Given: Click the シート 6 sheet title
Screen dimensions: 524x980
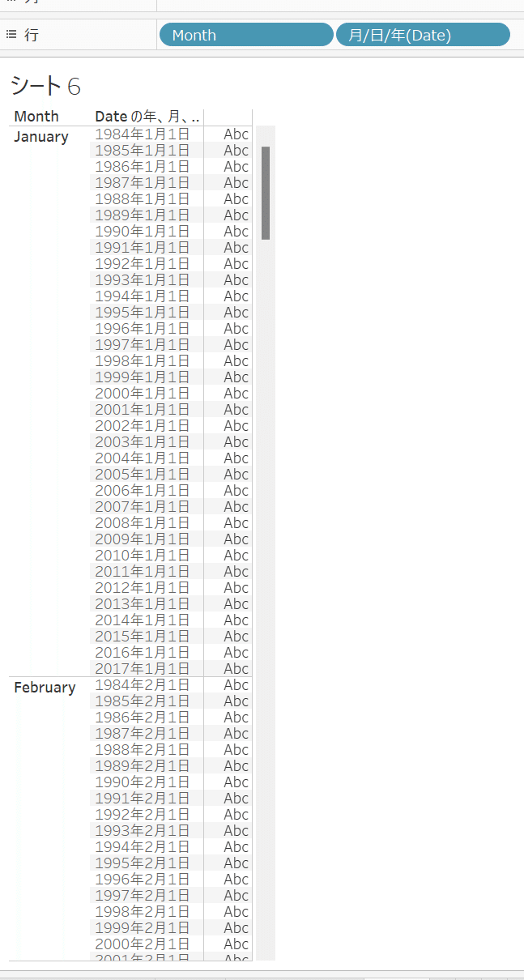Looking at the screenshot, I should point(45,86).
